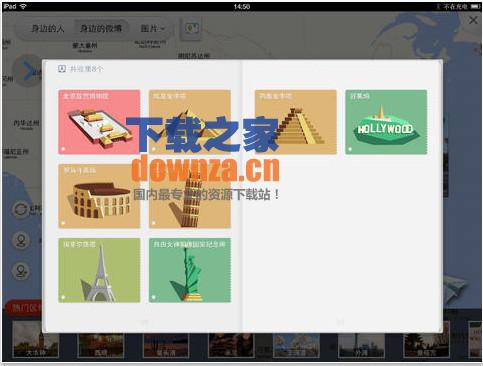Viewport: 483px width, 366px height.
Task: Tap the blue arrow button on the map
Action: [27, 71]
